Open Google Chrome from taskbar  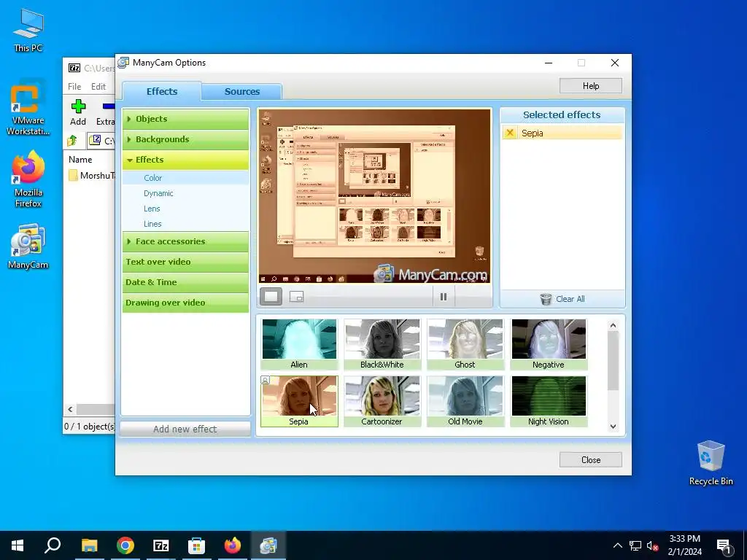(125, 545)
